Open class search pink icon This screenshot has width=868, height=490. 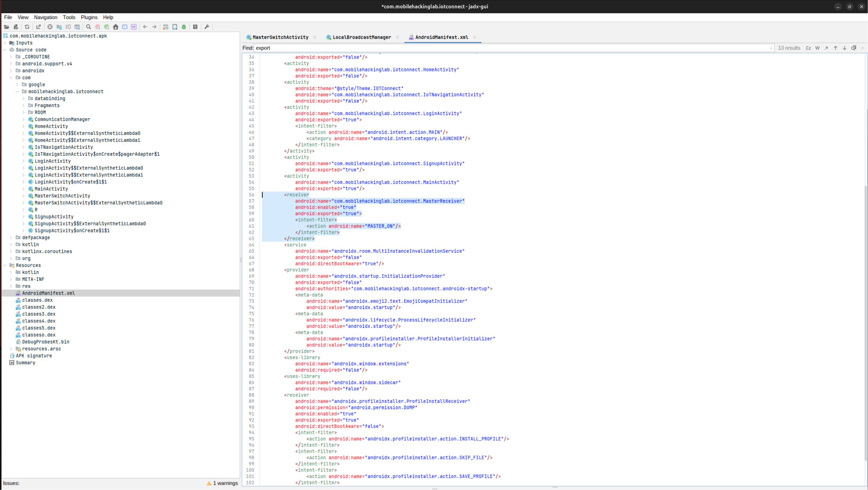98,27
